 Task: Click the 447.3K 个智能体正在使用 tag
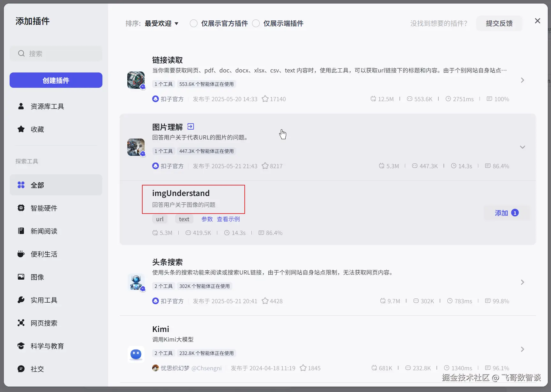206,151
